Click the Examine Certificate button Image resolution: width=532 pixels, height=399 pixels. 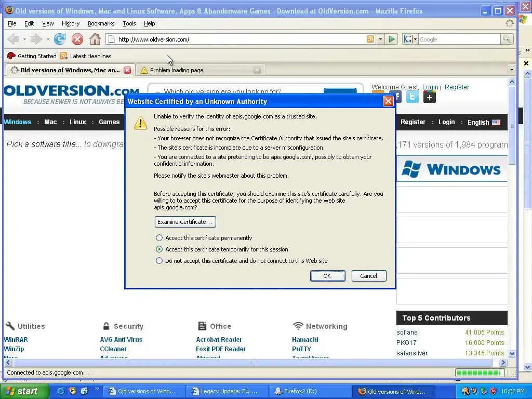click(185, 222)
